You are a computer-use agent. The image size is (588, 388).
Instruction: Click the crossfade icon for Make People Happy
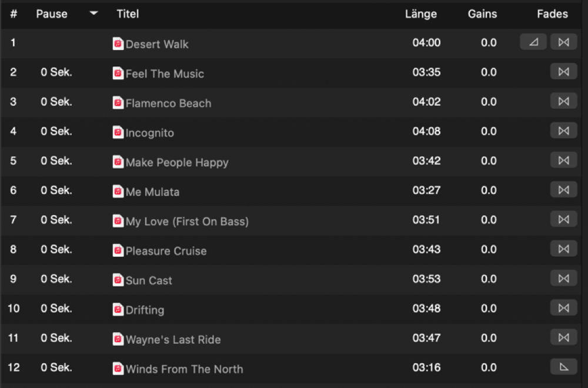point(563,160)
